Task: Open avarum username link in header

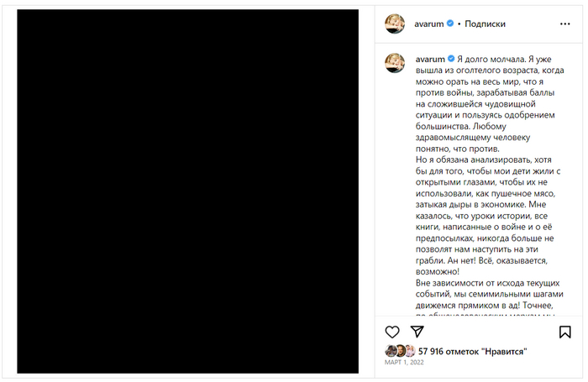Action: pos(428,24)
